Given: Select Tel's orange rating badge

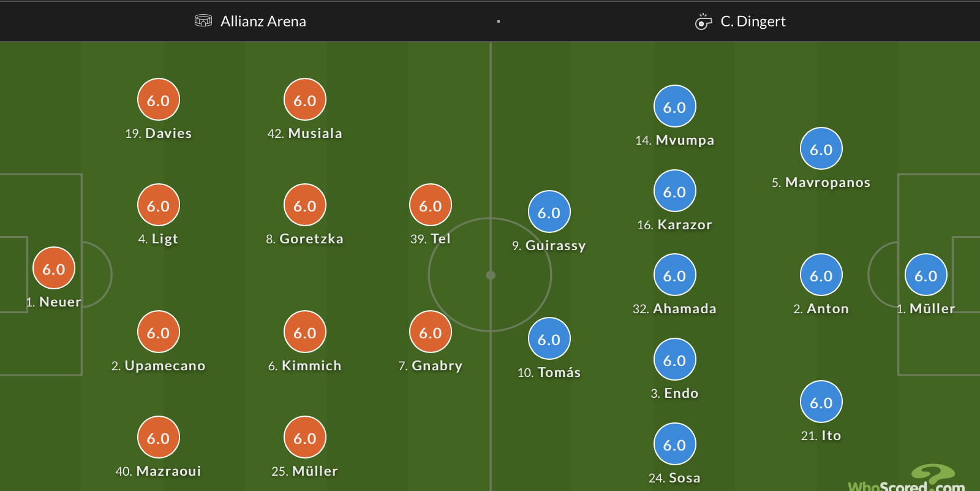Looking at the screenshot, I should 430,205.
